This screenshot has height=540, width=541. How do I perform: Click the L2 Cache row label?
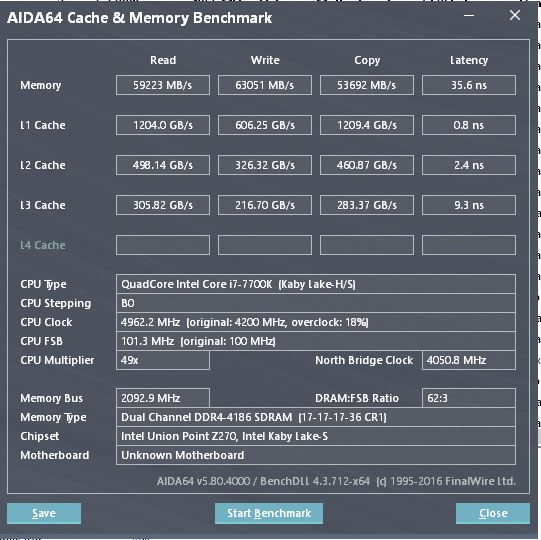(43, 165)
